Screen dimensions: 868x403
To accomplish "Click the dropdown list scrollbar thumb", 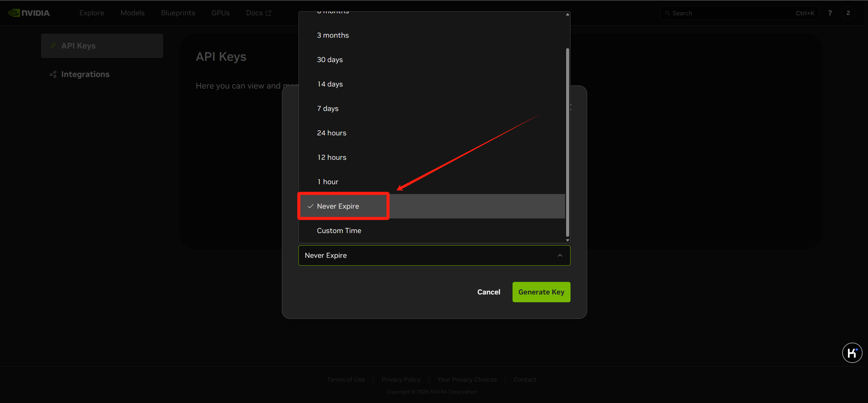I will click(567, 142).
